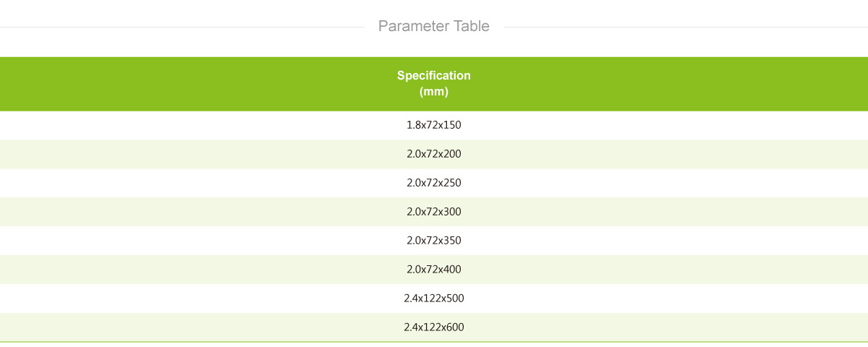Choose the specification with 600 mm length
The height and width of the screenshot is (347, 868).
tap(434, 327)
